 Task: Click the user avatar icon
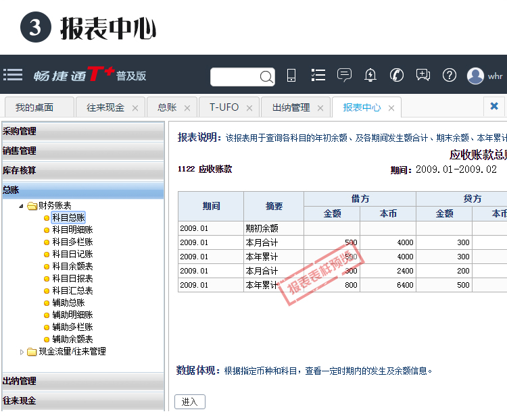[475, 76]
